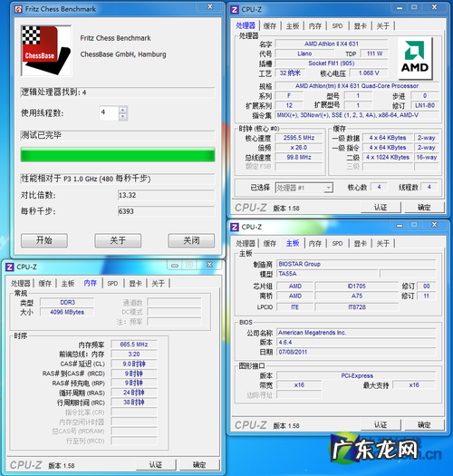Image resolution: width=453 pixels, height=476 pixels.
Task: Click the TA55A model field
Action: coord(327,274)
